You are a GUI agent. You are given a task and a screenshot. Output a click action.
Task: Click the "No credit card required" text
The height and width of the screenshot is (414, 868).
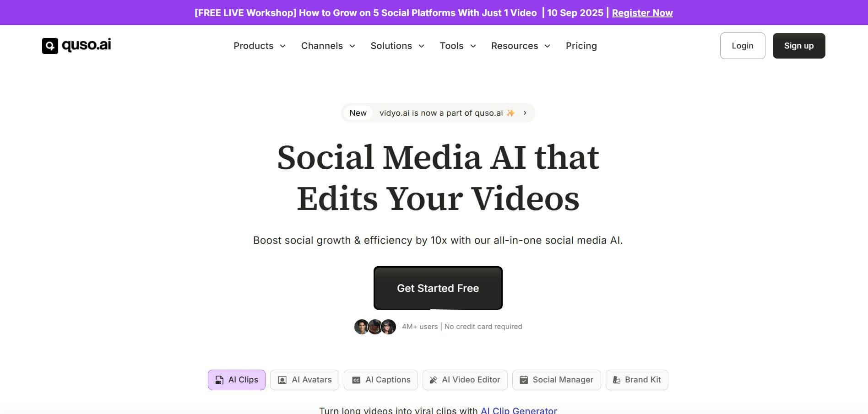[483, 327]
